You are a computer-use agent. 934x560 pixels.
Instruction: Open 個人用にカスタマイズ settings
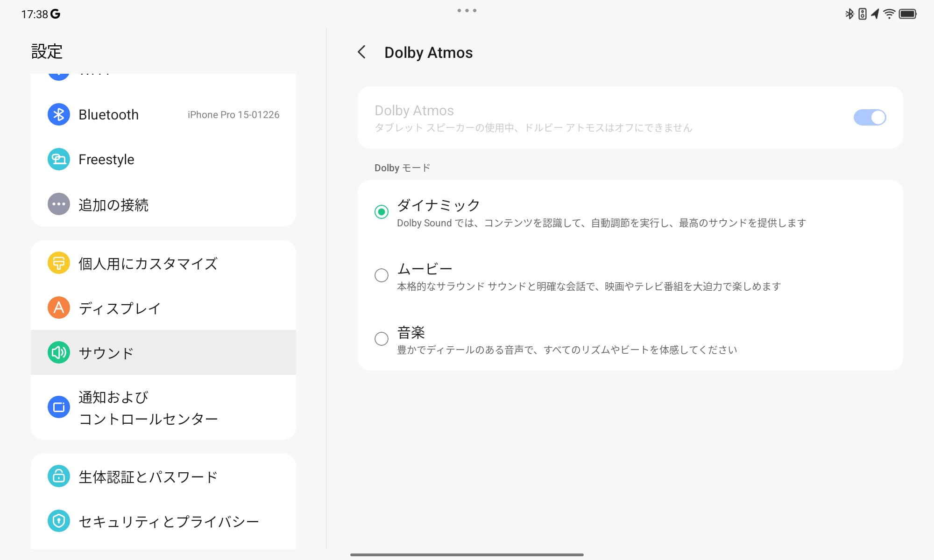pos(163,263)
